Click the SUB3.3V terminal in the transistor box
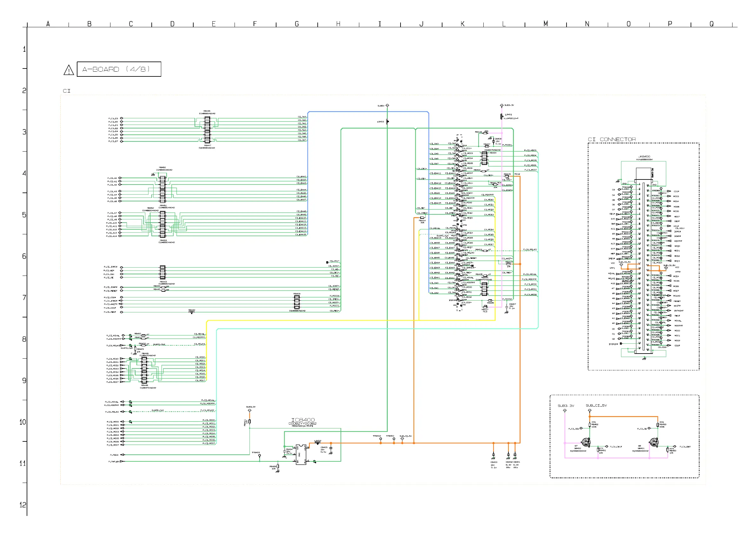Viewport: 756px width, 534px height. [565, 410]
